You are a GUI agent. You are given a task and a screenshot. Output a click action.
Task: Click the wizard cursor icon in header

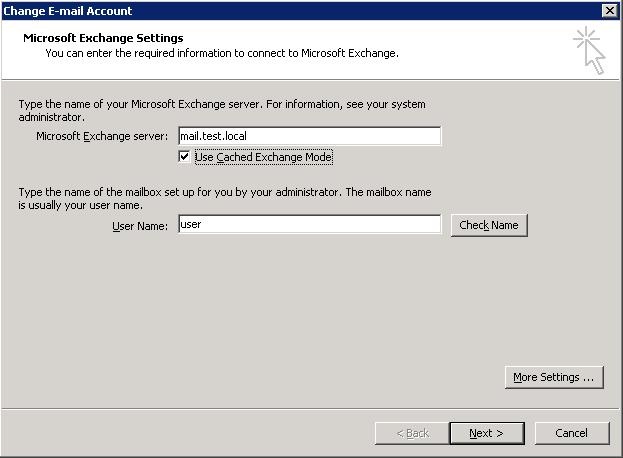tap(590, 50)
